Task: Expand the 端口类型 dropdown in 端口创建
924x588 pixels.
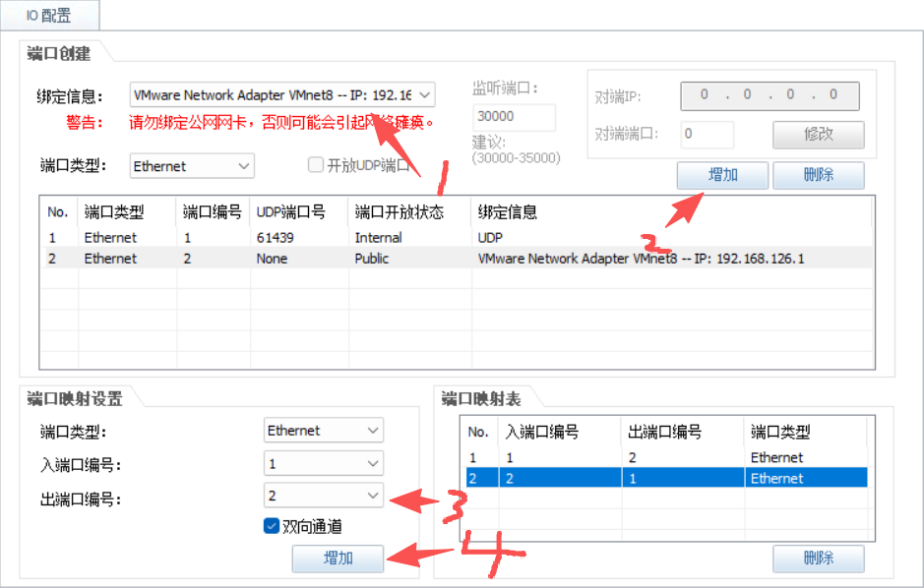Action: (x=192, y=166)
